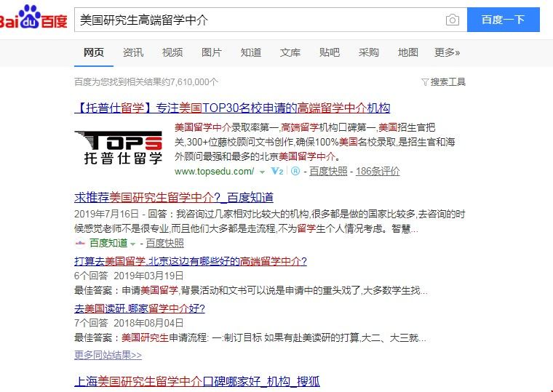Click snippet 最佳答案:美国研究生申请流程
553x392 pixels.
coord(250,337)
